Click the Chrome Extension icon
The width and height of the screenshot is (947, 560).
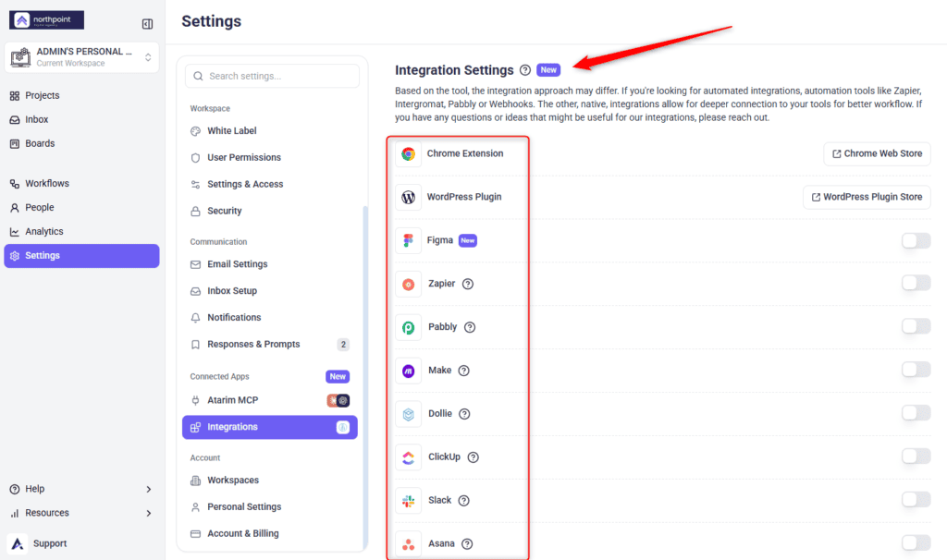[408, 154]
